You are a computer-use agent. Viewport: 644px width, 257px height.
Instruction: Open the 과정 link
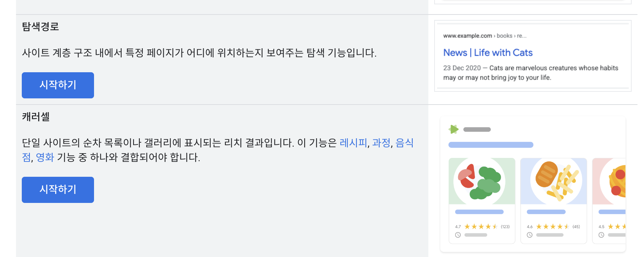tap(381, 143)
